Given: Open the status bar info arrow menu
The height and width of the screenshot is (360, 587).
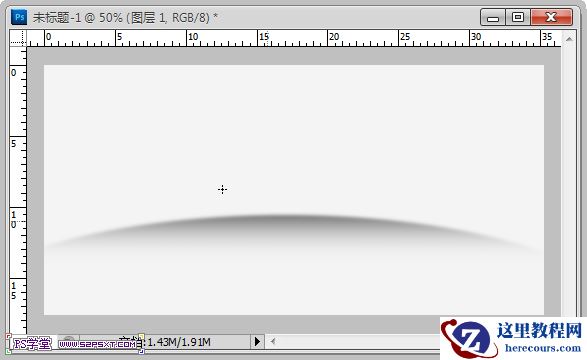Looking at the screenshot, I should click(x=257, y=342).
